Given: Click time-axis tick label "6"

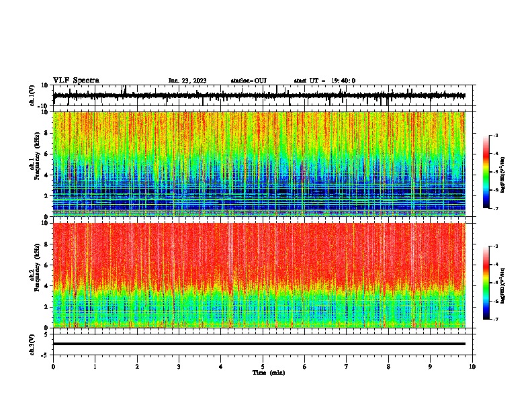Looking at the screenshot, I should point(305,367).
